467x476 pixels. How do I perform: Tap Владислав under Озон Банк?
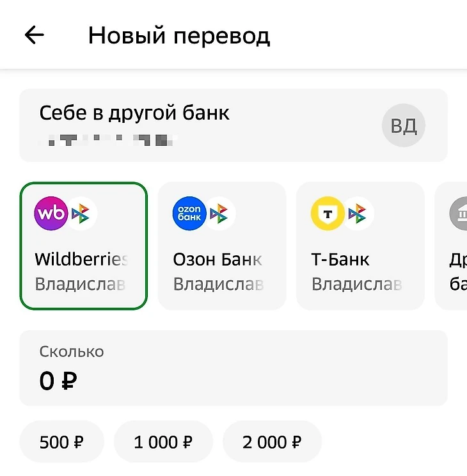tap(218, 284)
